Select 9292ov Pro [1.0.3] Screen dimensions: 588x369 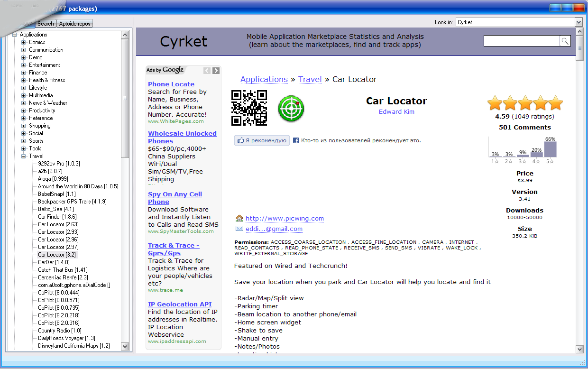tap(59, 164)
